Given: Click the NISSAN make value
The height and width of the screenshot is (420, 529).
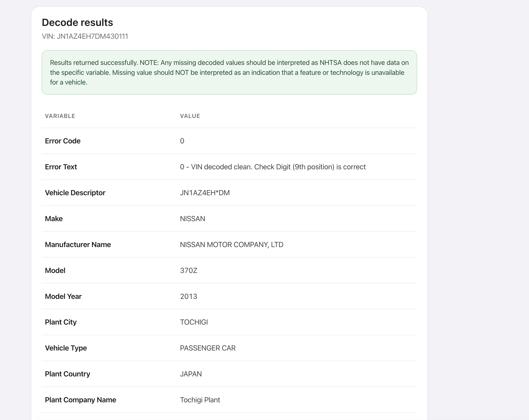Looking at the screenshot, I should coord(193,218).
